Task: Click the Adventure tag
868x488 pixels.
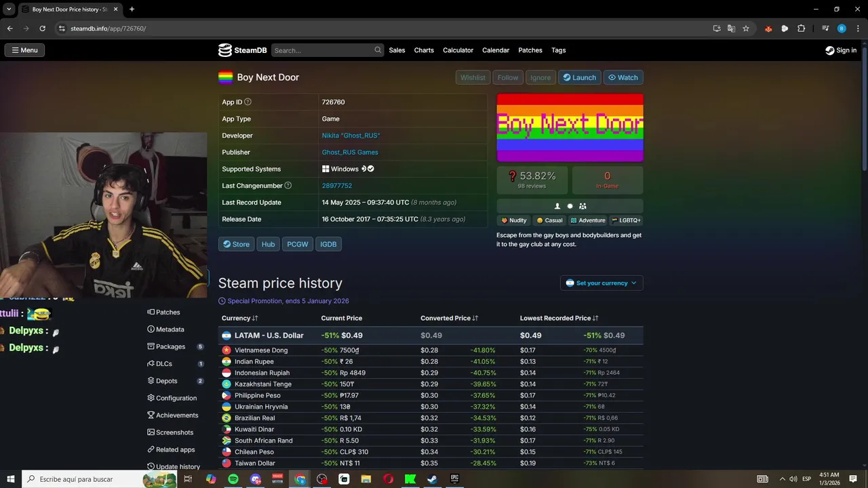Action: coord(587,220)
